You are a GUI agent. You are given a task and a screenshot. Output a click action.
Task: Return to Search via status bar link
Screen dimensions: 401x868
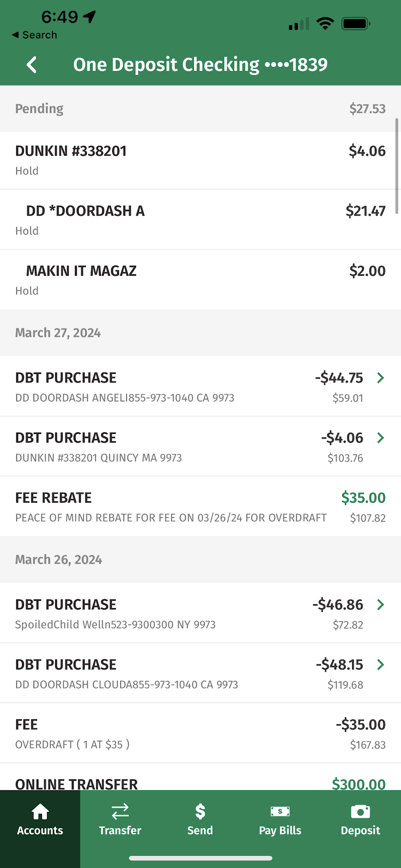click(x=35, y=35)
